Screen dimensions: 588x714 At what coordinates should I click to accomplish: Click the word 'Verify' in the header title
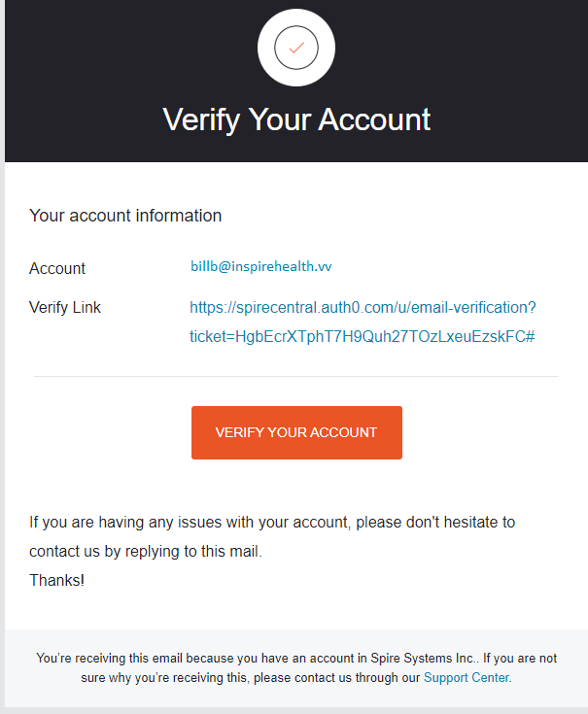pyautogui.click(x=201, y=119)
